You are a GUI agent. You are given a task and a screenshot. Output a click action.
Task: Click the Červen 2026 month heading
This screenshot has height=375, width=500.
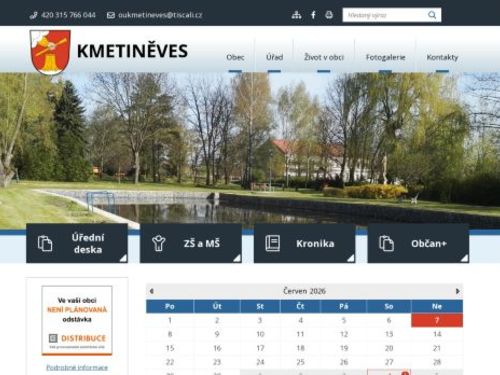coord(304,291)
